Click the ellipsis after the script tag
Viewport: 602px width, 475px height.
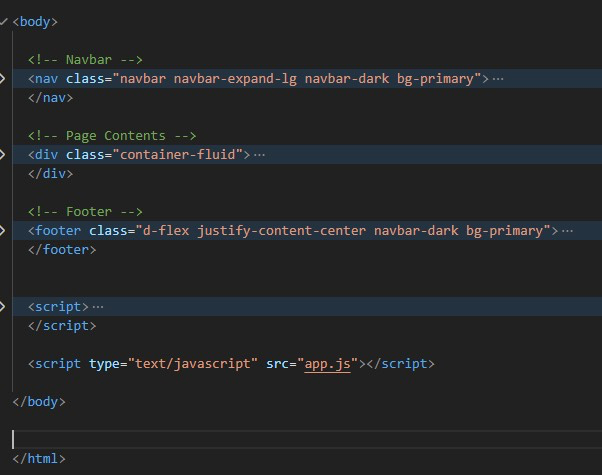[98, 307]
